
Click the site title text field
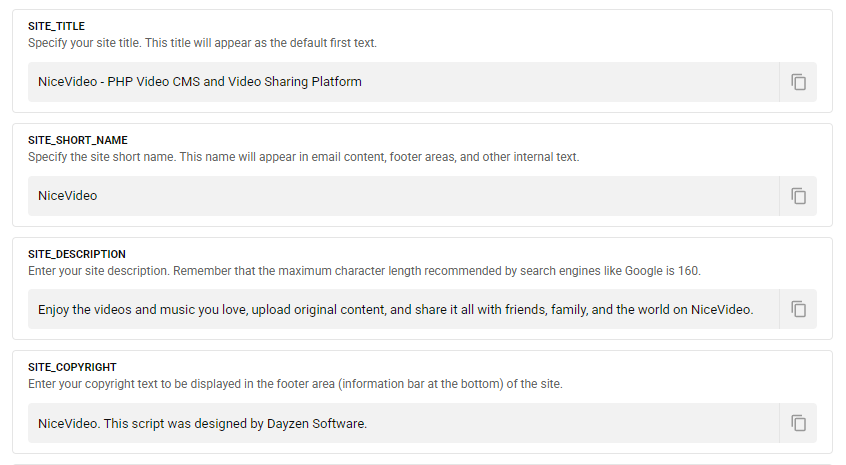[x=400, y=82]
